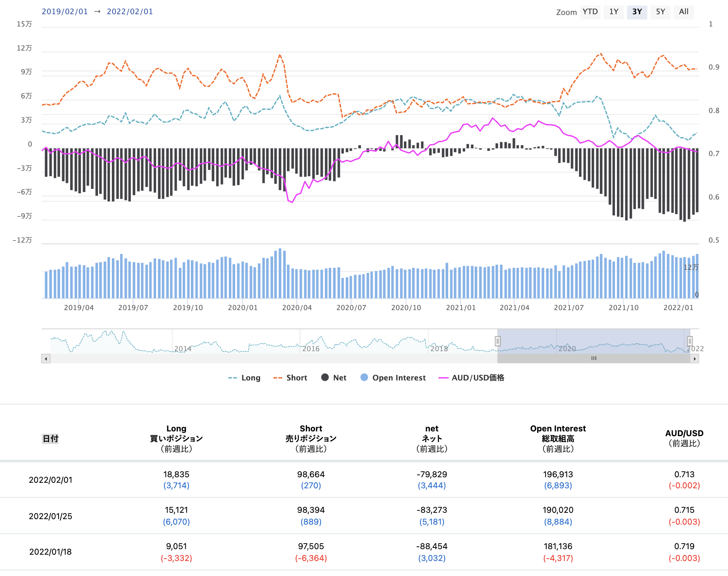Select the 3Y zoom range
This screenshot has width=728, height=576.
pos(637,12)
